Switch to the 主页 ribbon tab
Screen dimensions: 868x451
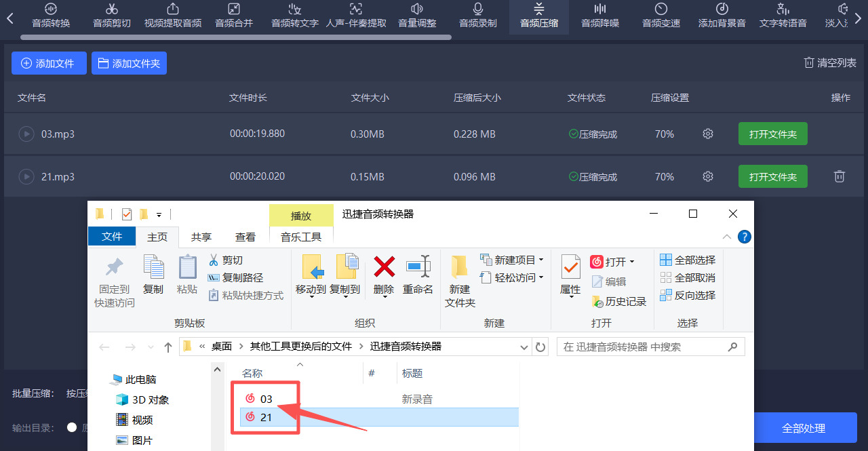click(157, 237)
